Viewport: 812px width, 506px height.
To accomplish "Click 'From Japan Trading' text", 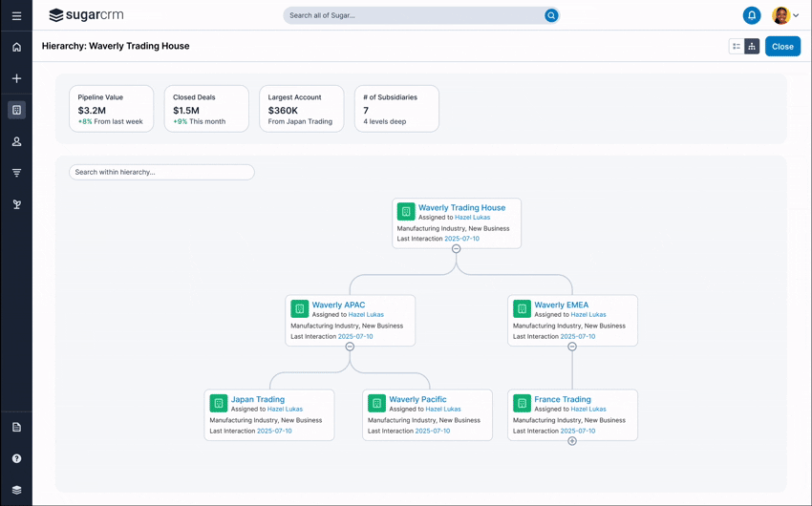I will coord(300,121).
